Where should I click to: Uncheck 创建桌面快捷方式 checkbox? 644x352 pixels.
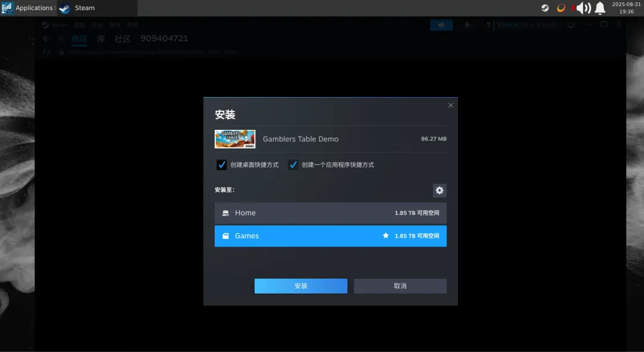coord(221,164)
